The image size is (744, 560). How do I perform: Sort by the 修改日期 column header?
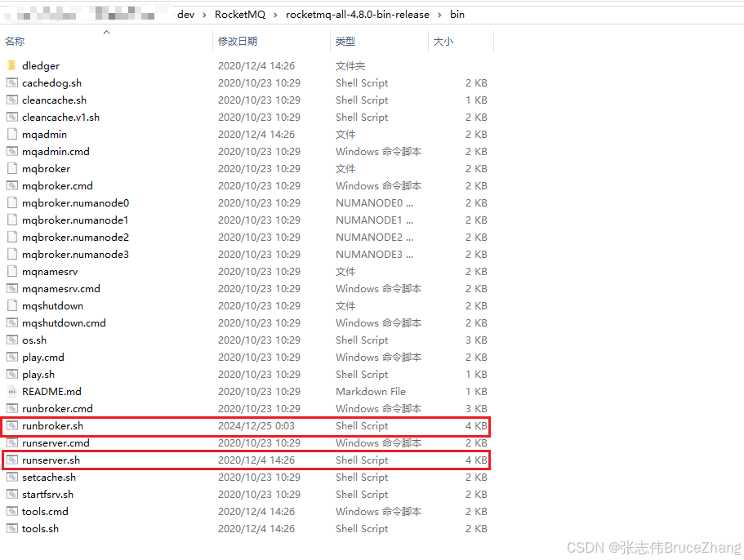coord(238,42)
